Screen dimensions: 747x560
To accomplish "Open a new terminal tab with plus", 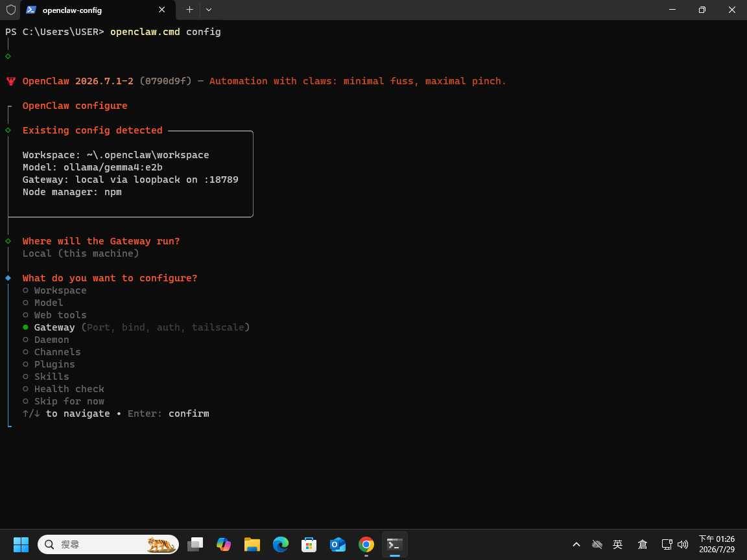I will pos(189,10).
